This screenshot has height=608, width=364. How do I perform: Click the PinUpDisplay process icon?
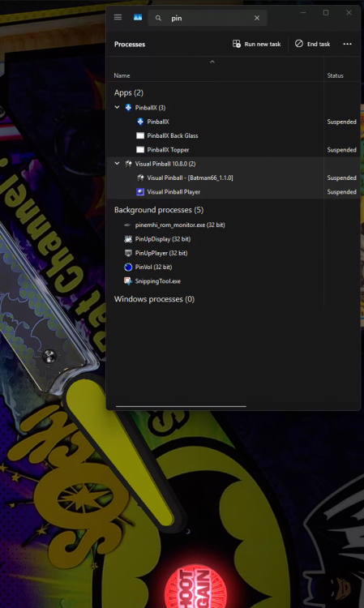tap(128, 239)
